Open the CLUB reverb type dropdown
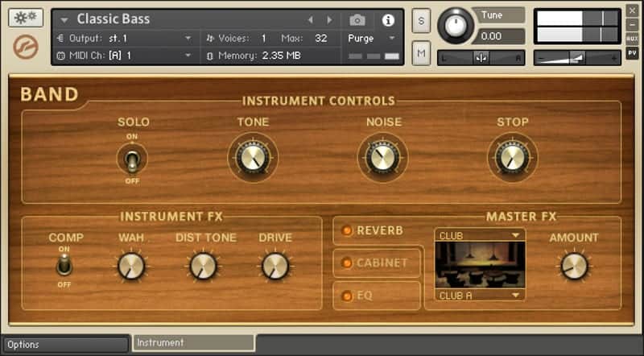The height and width of the screenshot is (356, 644). coord(479,235)
